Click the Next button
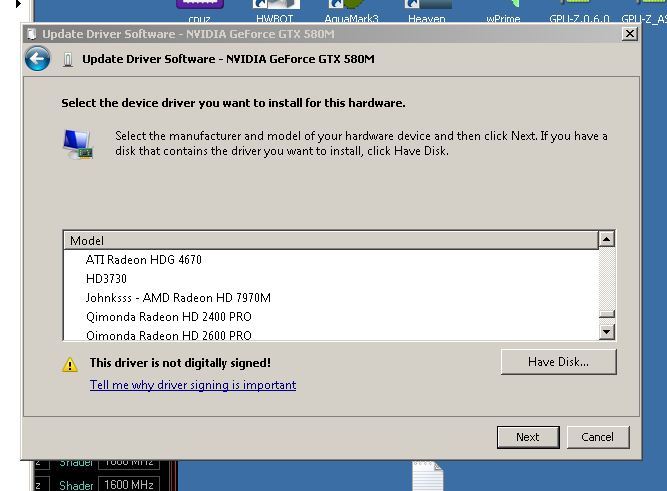The width and height of the screenshot is (667, 491). 528,437
